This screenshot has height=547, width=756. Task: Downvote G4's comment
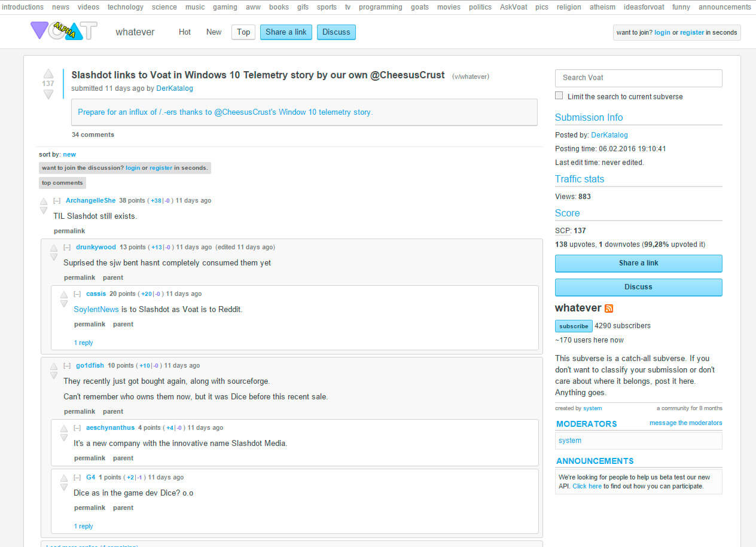coord(64,487)
